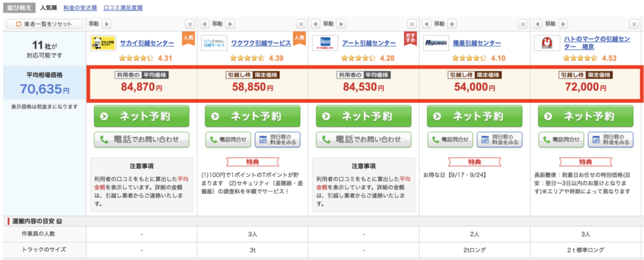Sort by 料金の安さ順

click(x=80, y=8)
